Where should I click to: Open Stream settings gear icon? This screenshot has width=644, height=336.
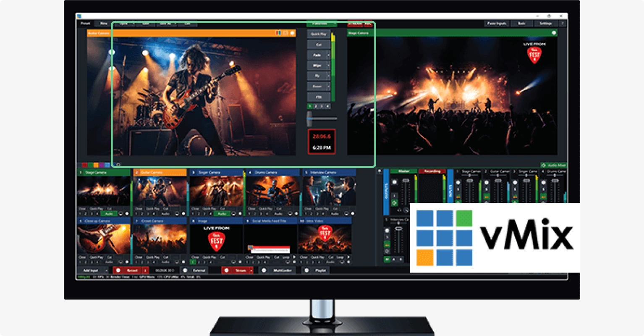[x=226, y=270]
